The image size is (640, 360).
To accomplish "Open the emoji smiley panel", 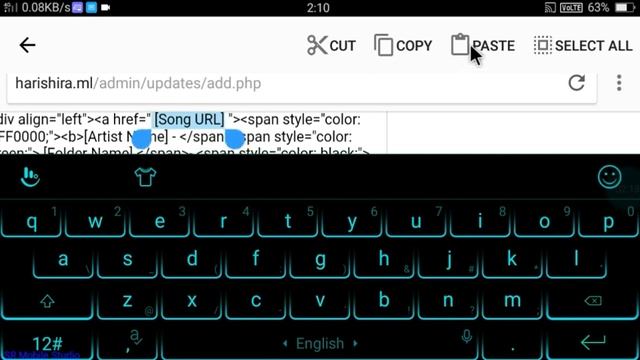I will tap(609, 177).
